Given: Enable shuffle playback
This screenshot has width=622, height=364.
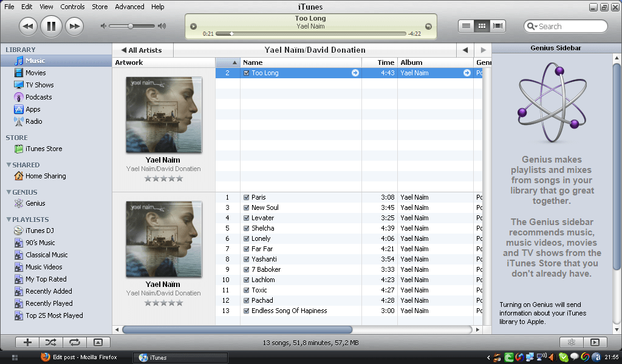Looking at the screenshot, I should [x=52, y=342].
